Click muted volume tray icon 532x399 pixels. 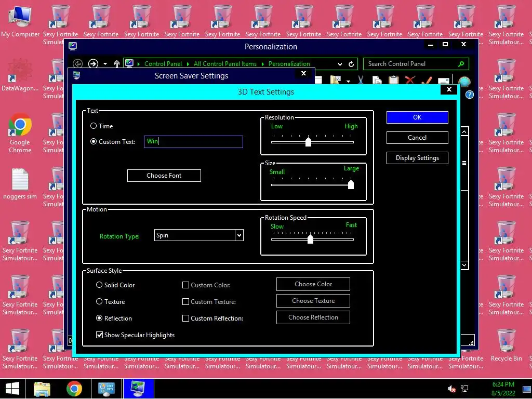pos(451,389)
